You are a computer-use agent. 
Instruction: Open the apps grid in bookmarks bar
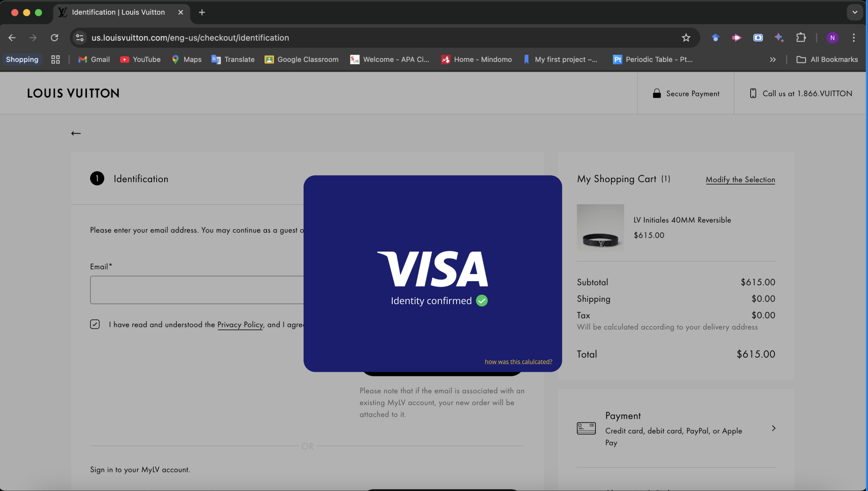(x=55, y=60)
